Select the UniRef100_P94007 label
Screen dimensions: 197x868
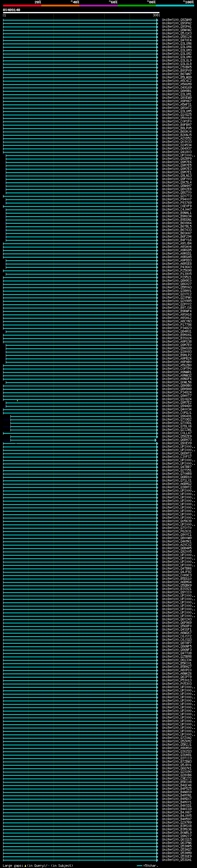177,199
